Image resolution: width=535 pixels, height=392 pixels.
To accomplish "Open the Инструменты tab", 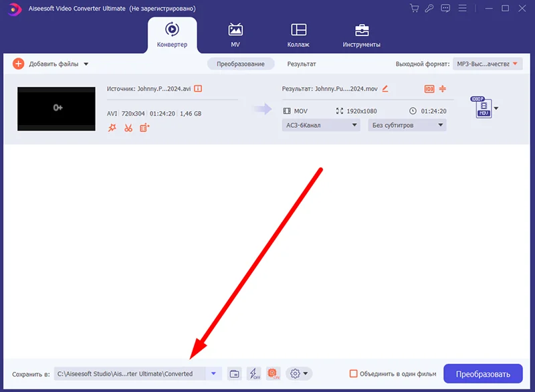I will pos(362,35).
